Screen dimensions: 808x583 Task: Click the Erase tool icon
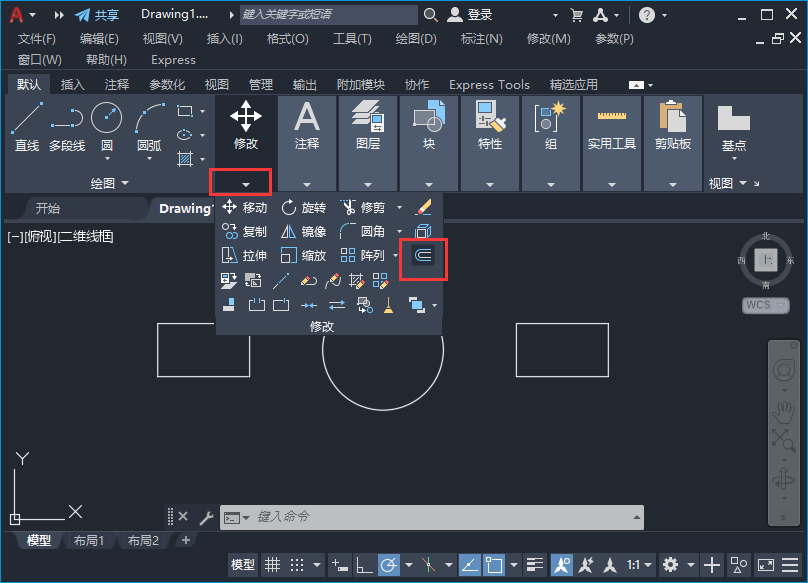click(423, 208)
